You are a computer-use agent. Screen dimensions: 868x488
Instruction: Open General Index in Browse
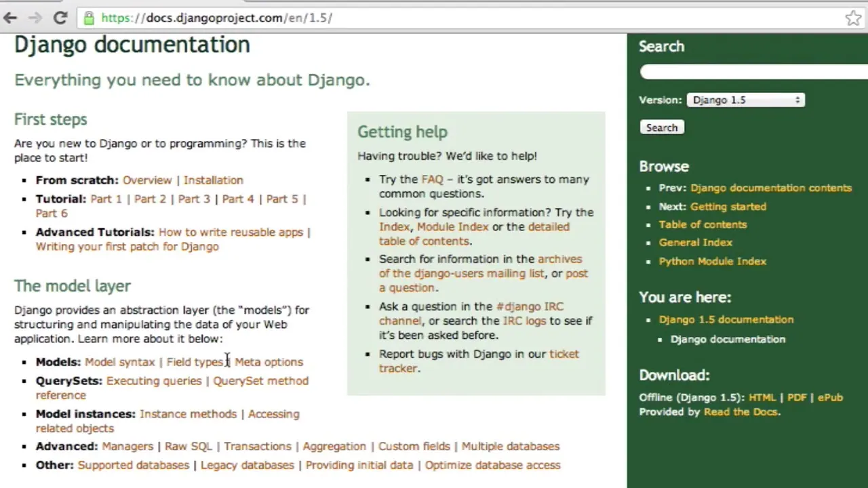(696, 243)
